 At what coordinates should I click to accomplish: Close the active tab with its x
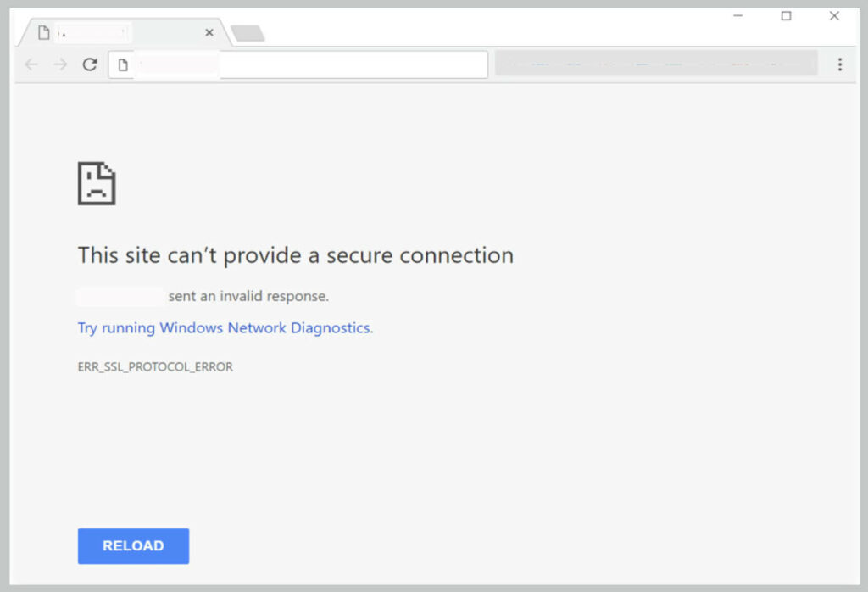pos(209,32)
